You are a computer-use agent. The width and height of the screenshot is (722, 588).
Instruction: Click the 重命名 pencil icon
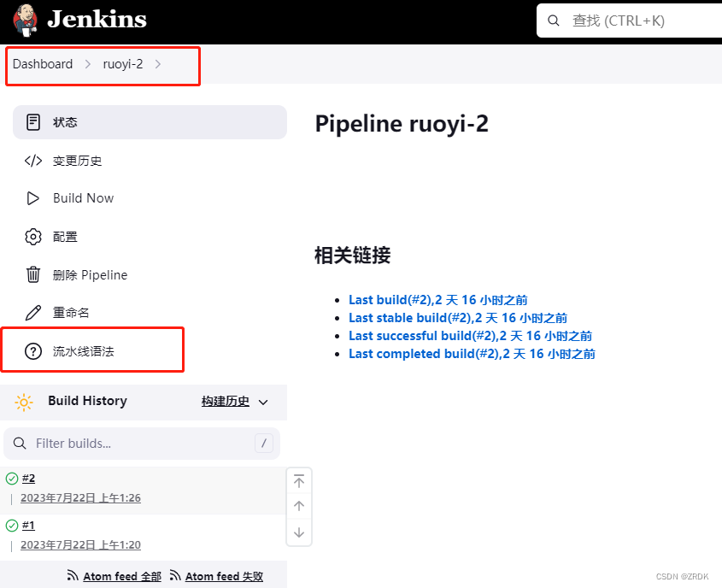point(33,313)
